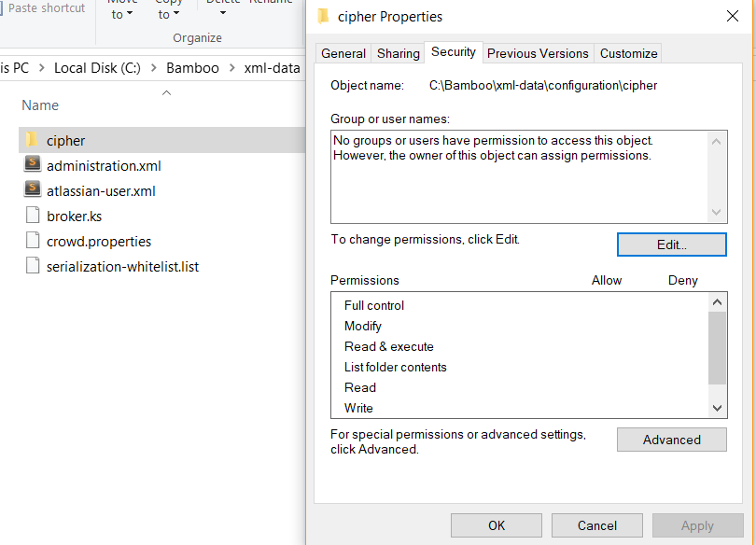This screenshot has width=756, height=545.
Task: Click Paste shortcut in ribbon
Action: point(47,7)
